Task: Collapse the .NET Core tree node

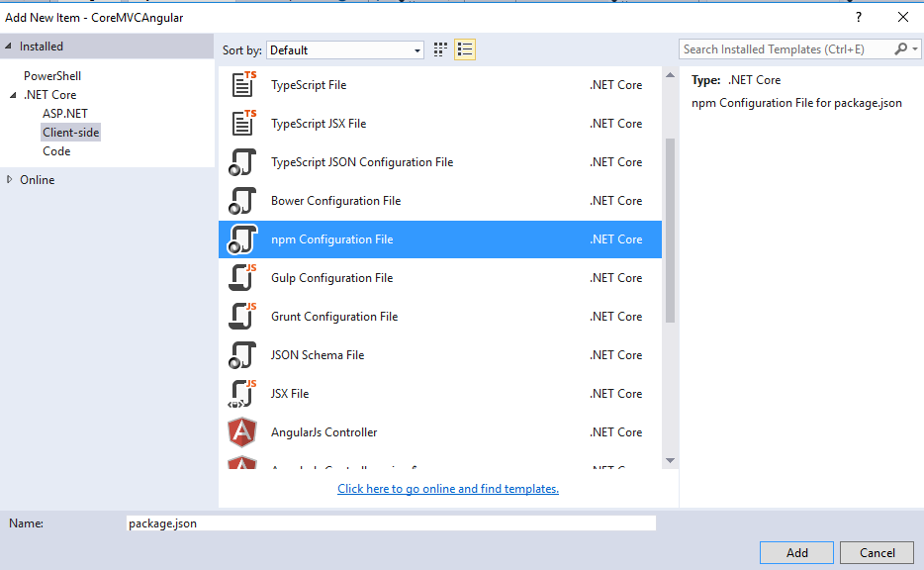Action: [x=13, y=95]
